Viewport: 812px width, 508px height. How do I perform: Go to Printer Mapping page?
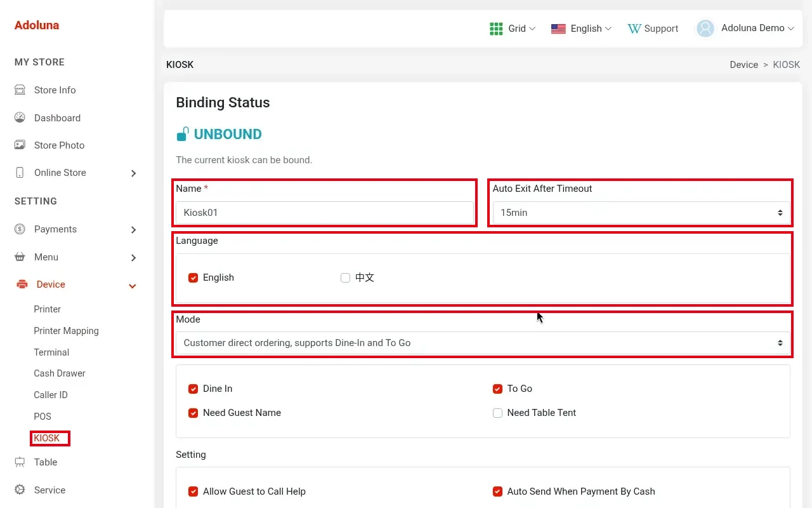click(66, 331)
